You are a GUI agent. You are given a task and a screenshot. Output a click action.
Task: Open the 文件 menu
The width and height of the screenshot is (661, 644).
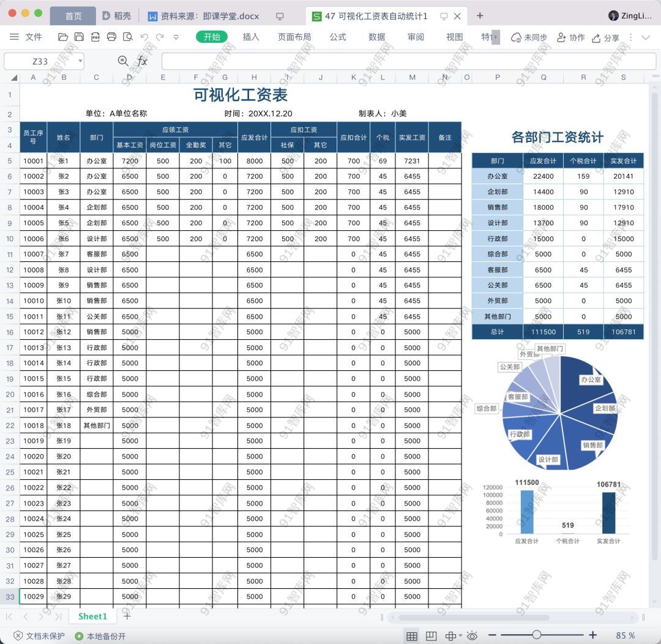[x=26, y=37]
